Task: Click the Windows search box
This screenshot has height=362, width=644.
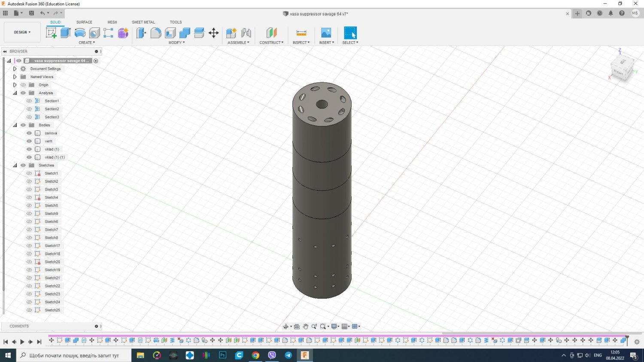Action: (x=74, y=355)
